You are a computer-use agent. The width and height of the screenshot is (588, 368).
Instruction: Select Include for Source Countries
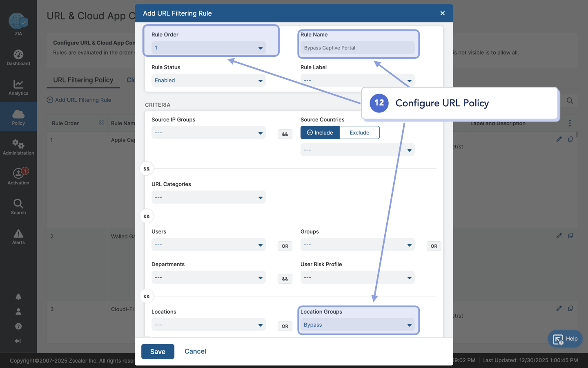320,132
